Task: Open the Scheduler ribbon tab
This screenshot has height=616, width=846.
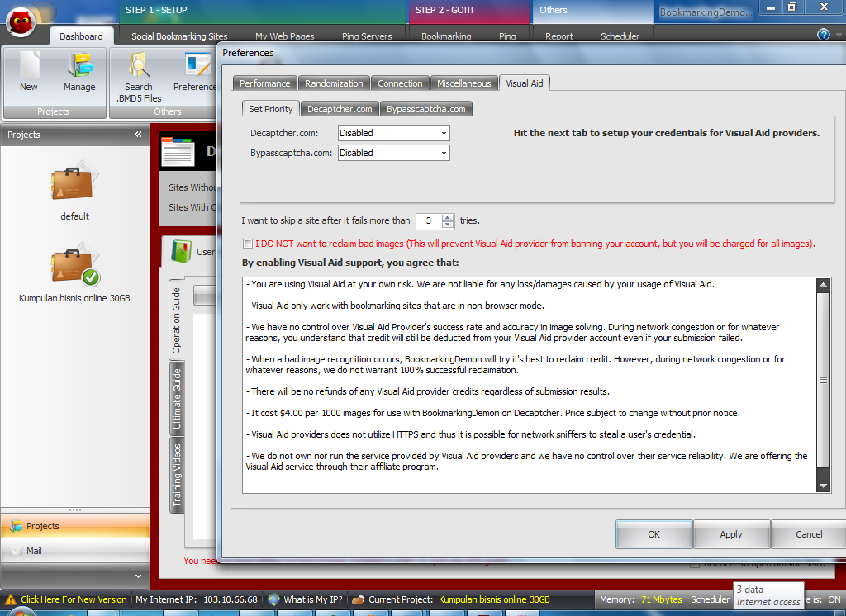Action: [x=620, y=36]
